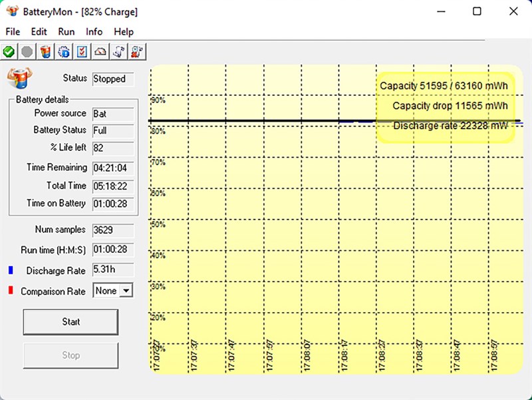Click the red Comparison Rate color marker
The height and width of the screenshot is (400, 532).
pyautogui.click(x=11, y=291)
